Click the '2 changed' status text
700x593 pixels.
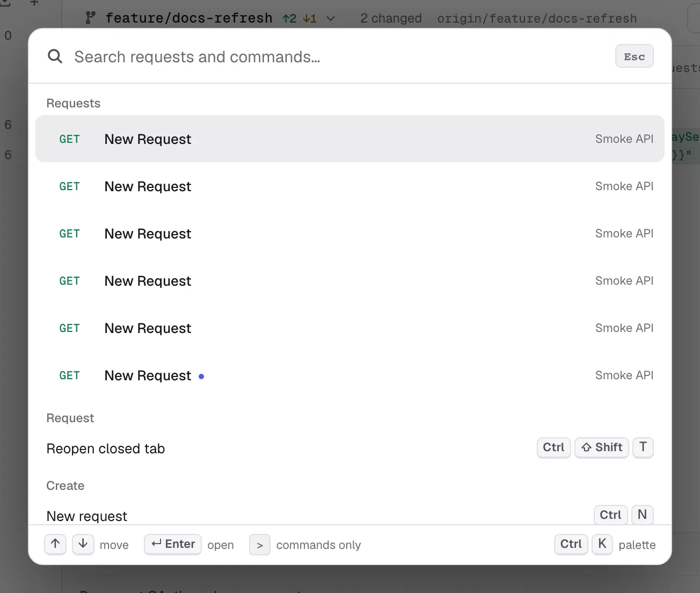tap(391, 18)
